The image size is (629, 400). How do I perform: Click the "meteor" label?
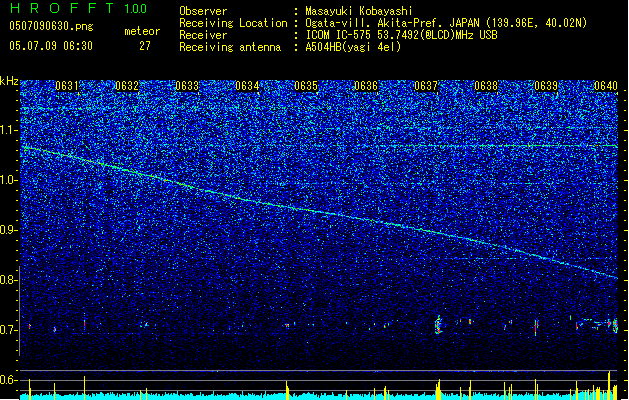tap(142, 31)
